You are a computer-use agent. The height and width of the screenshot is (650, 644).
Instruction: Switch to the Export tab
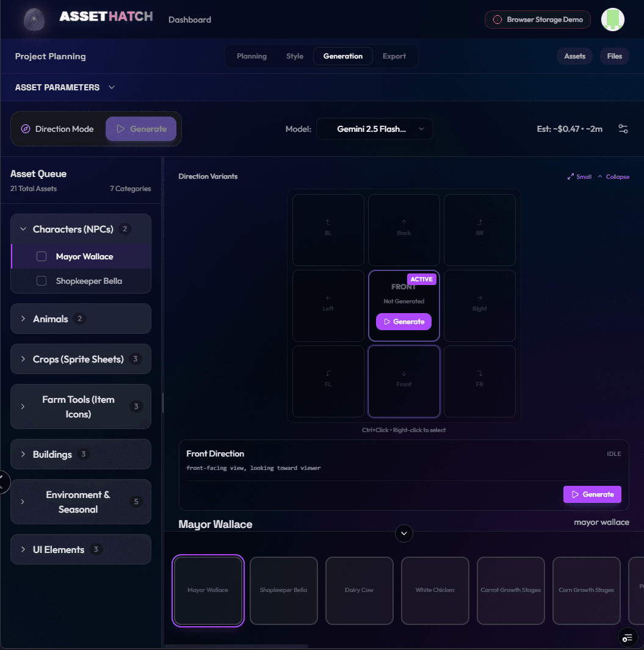[x=394, y=56]
